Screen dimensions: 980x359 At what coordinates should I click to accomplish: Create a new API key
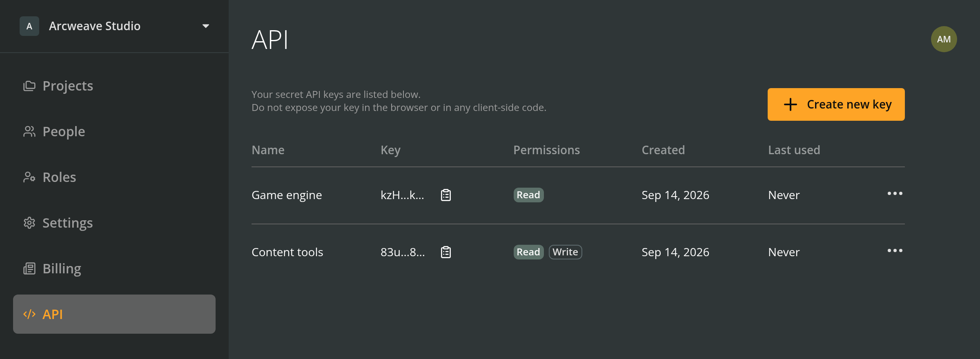(x=836, y=104)
